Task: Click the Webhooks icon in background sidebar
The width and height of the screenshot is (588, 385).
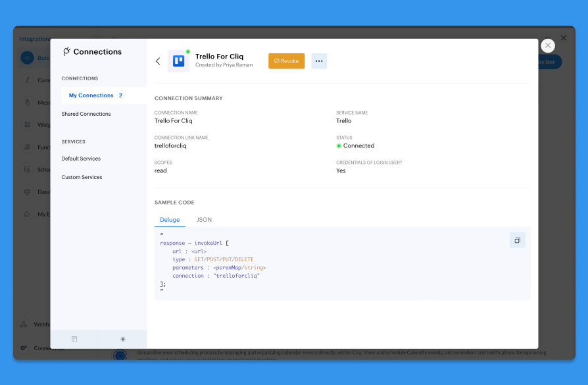Action: coord(24,324)
